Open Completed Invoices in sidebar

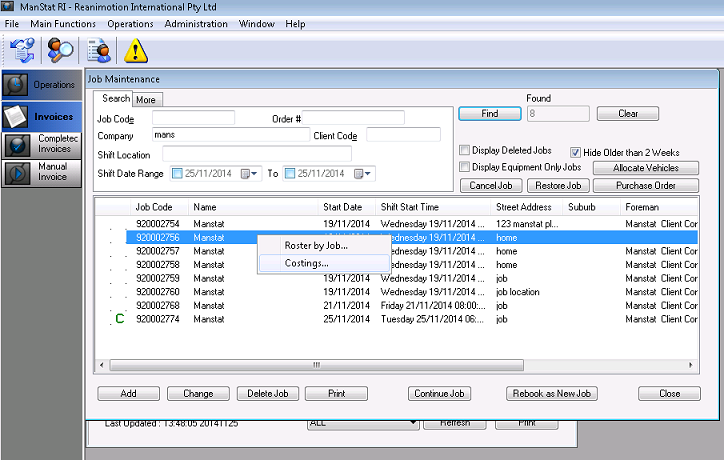pyautogui.click(x=42, y=145)
